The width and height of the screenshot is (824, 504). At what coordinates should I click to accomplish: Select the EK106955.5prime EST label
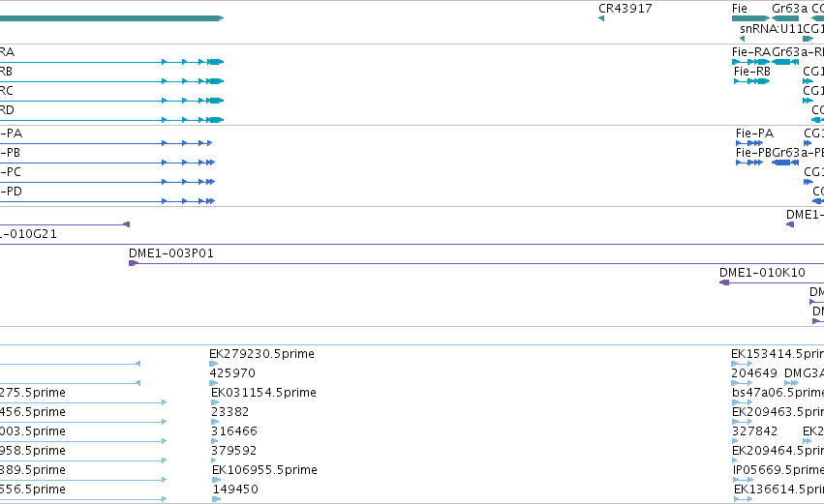point(264,470)
